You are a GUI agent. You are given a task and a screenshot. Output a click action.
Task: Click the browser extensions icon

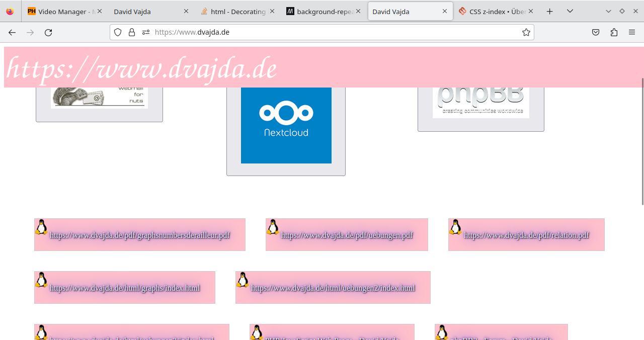(x=613, y=32)
